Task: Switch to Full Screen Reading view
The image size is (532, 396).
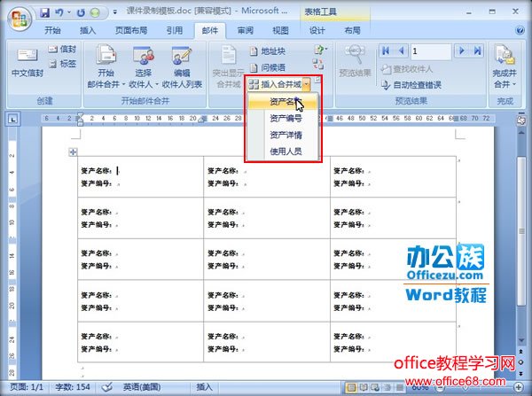Action: click(364, 387)
